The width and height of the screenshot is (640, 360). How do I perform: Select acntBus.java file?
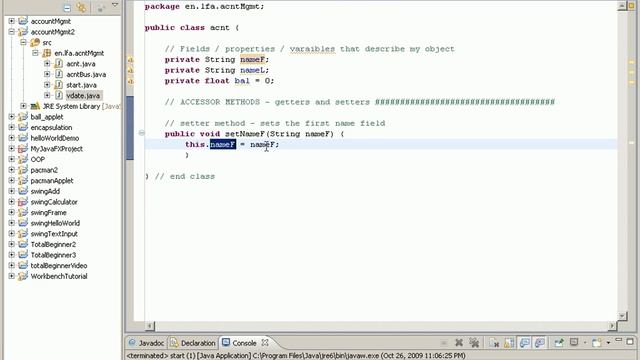tap(86, 74)
